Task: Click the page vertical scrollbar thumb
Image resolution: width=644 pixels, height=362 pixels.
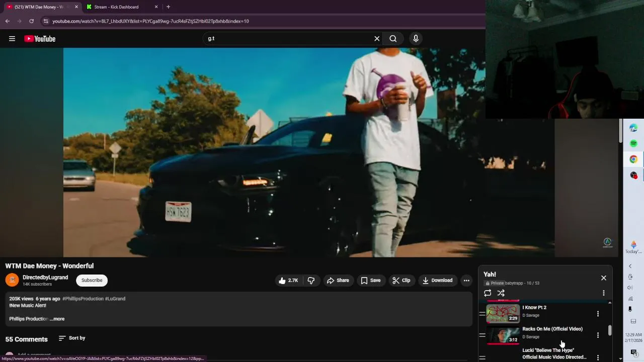Action: click(x=620, y=130)
